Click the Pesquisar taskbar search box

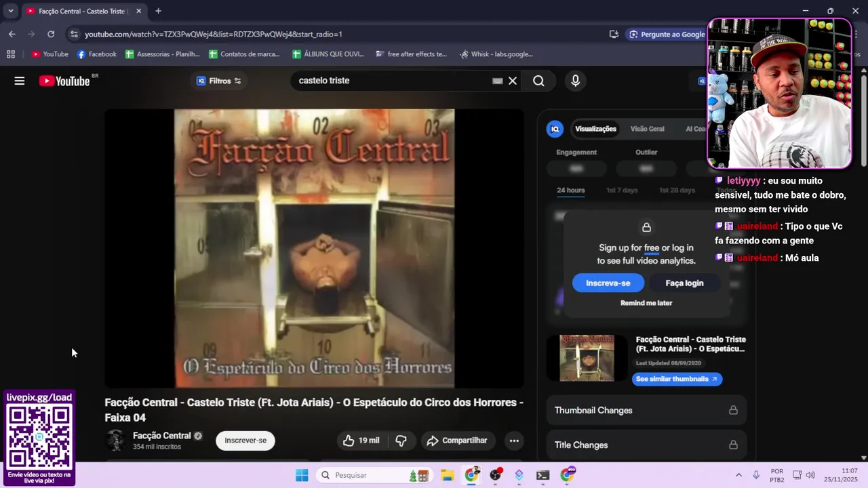(374, 475)
